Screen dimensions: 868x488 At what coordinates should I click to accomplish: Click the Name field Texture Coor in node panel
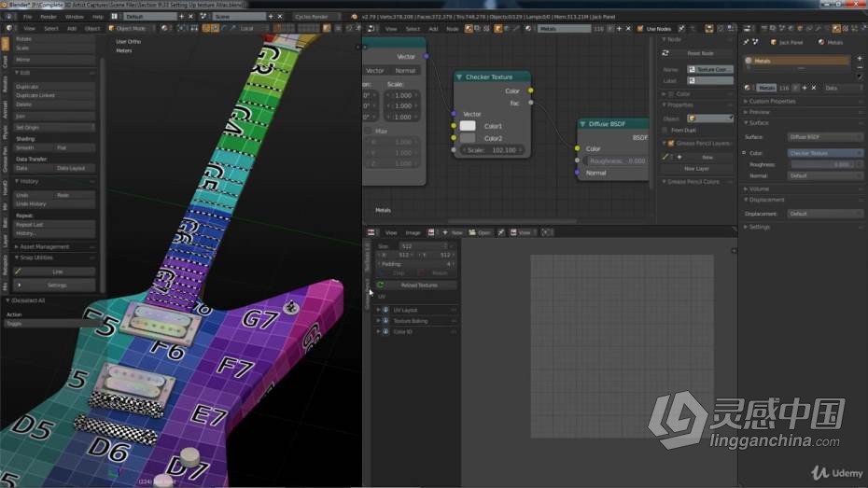coord(710,70)
